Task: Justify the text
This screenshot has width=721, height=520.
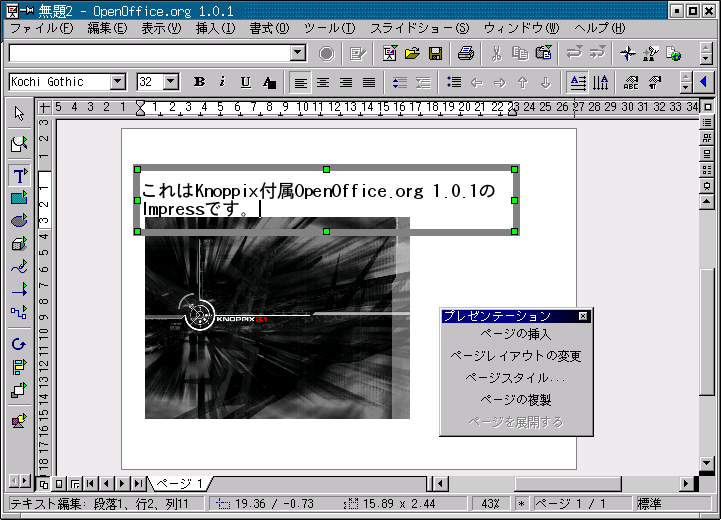Action: (x=369, y=83)
